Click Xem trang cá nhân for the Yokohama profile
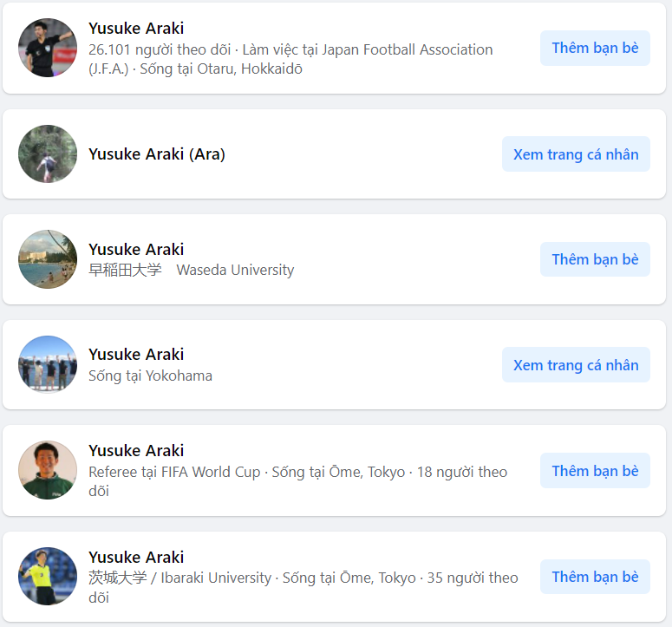672x627 pixels. click(x=576, y=365)
